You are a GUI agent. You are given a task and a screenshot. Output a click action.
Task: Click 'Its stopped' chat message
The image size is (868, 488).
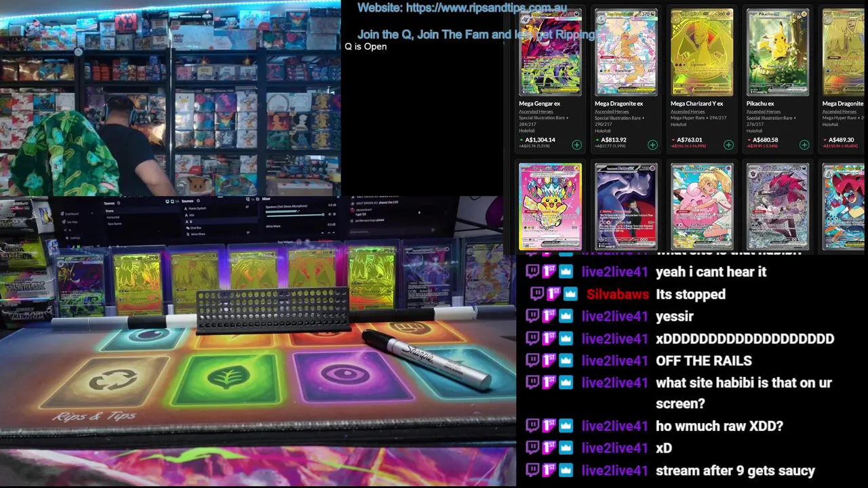[x=690, y=294]
